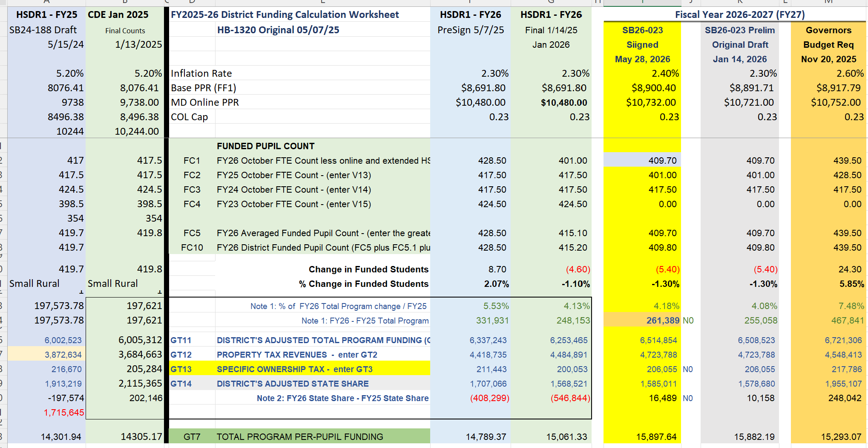This screenshot has width=868, height=448.
Task: Click the GT11 row label
Action: pos(181,340)
